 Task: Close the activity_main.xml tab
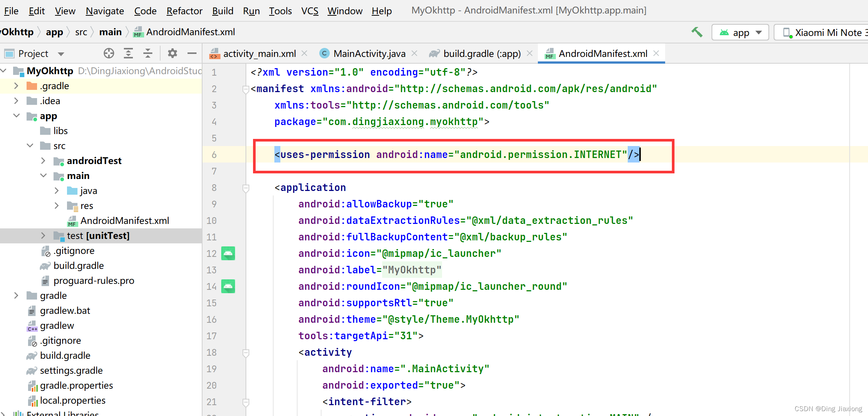pyautogui.click(x=304, y=54)
